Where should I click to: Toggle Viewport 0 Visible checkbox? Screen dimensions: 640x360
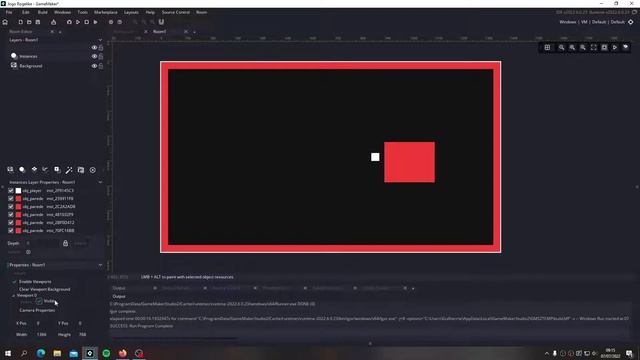click(x=39, y=301)
